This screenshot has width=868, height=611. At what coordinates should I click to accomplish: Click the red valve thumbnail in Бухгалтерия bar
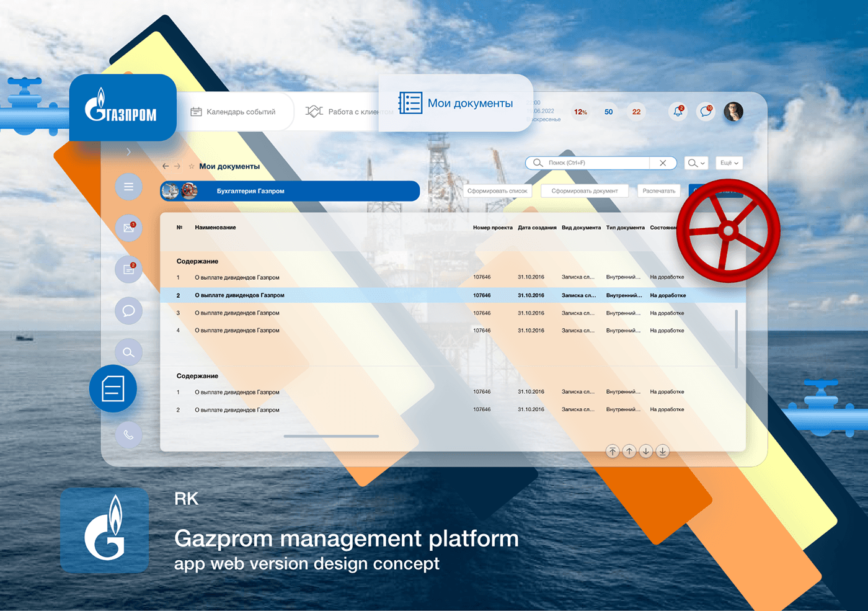[x=189, y=191]
